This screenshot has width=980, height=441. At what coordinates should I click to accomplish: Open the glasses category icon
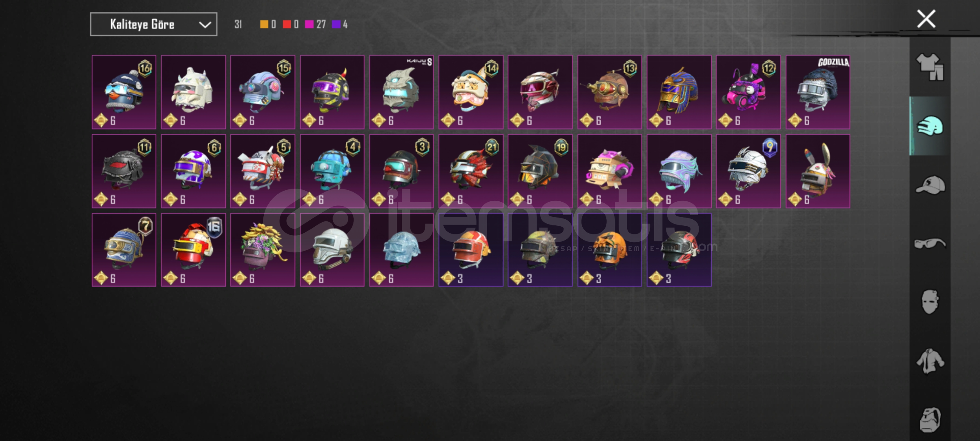coord(930,243)
